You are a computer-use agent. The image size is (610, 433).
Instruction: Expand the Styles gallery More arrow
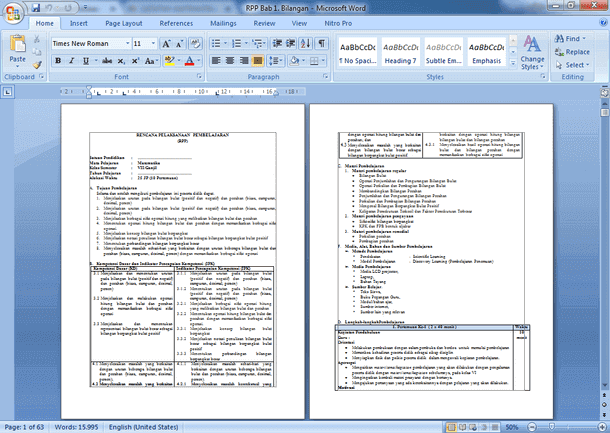[513, 63]
